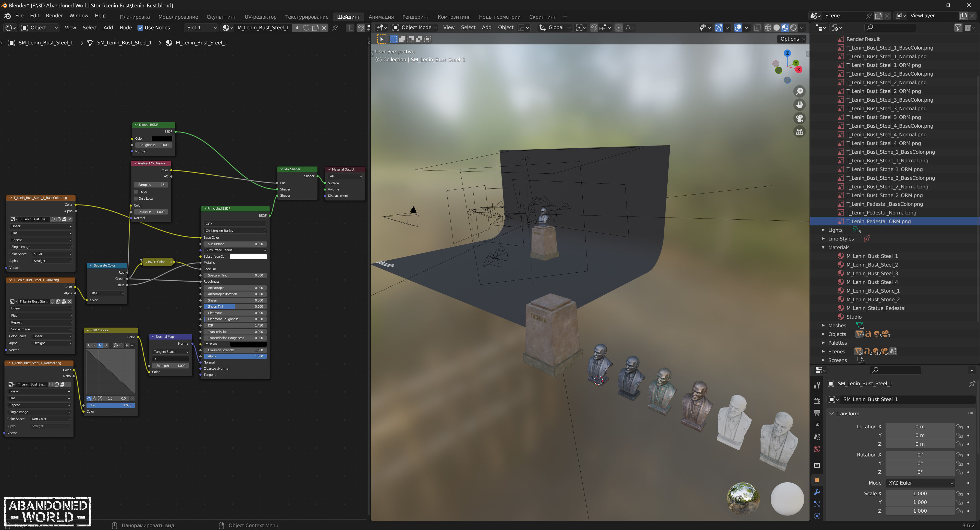Switch perspective/orthographic grid gizmo icon

(x=799, y=132)
